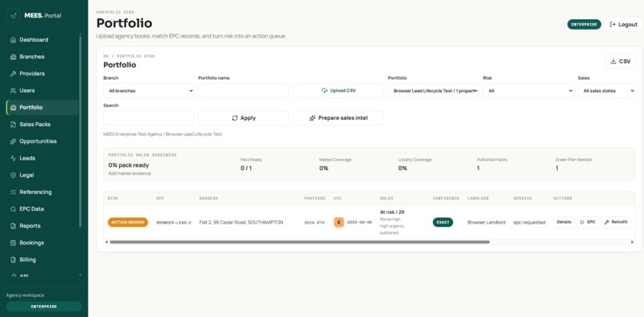Click the play icon on EPC action

click(582, 222)
